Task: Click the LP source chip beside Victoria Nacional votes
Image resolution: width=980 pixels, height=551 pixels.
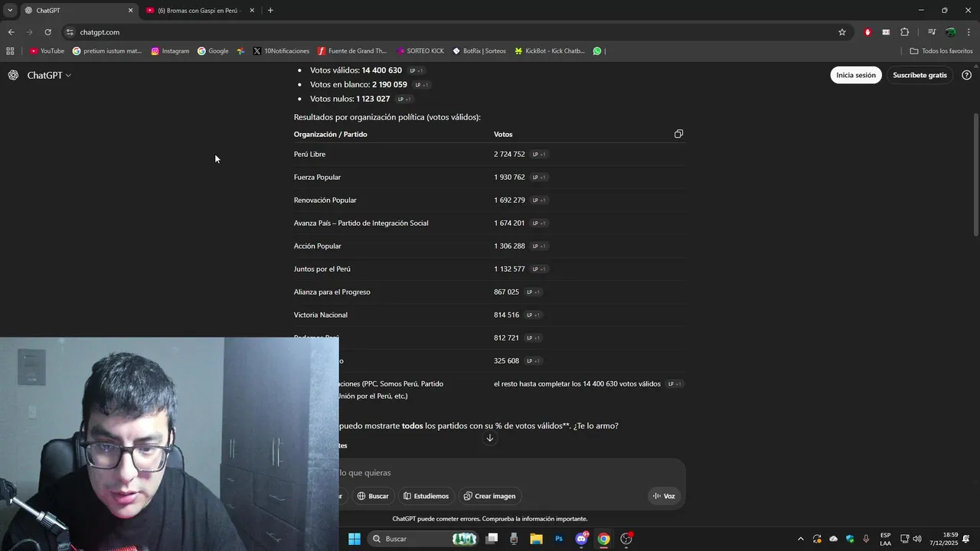Action: click(x=534, y=315)
